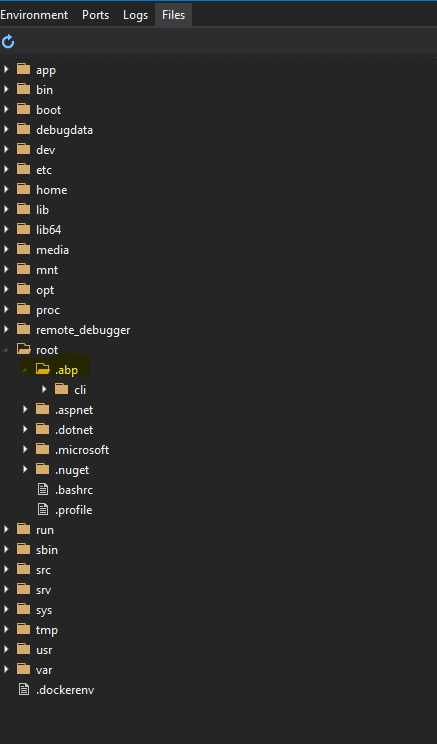Open the Logs tab
Screen dimensions: 437x744
[135, 15]
